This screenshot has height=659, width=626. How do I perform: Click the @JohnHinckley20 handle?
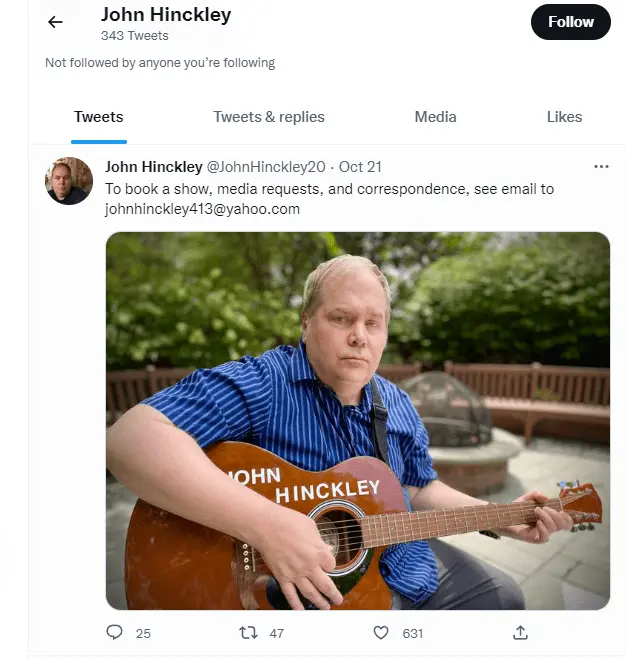(x=266, y=167)
